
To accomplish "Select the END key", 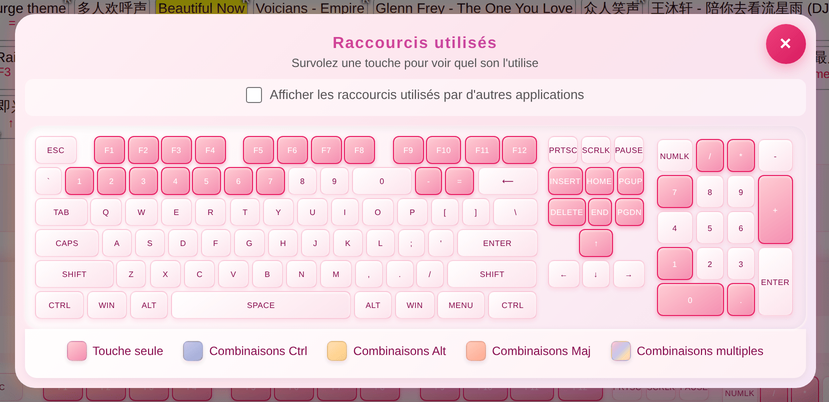I will tap(600, 212).
